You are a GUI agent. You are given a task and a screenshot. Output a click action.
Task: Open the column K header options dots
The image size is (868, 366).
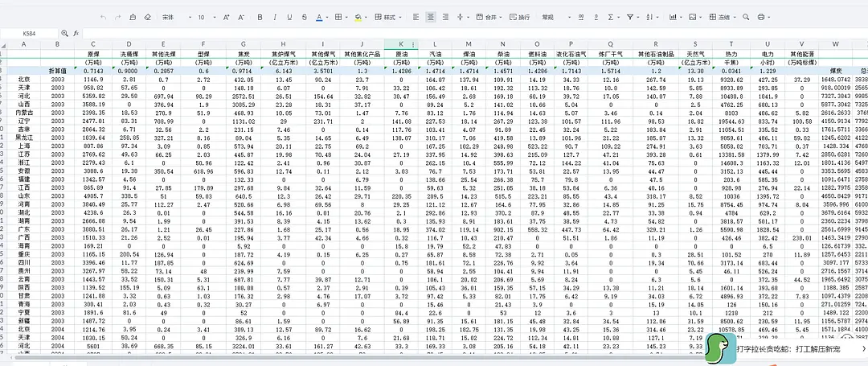tap(413, 43)
